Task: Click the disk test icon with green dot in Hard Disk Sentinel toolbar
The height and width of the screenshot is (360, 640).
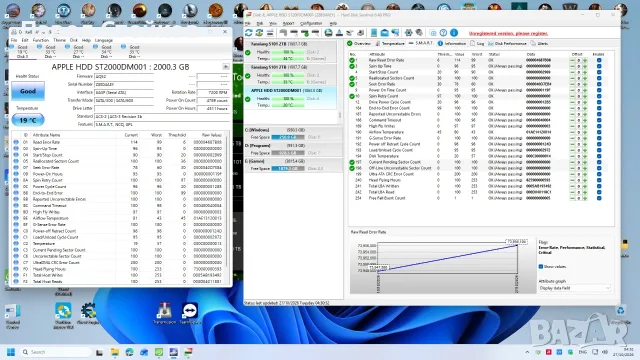Action: point(304,33)
